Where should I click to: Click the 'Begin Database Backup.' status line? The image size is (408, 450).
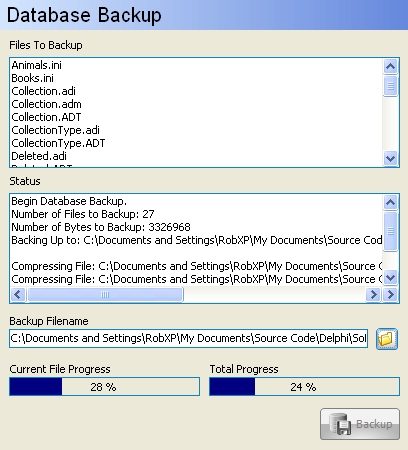[69, 201]
